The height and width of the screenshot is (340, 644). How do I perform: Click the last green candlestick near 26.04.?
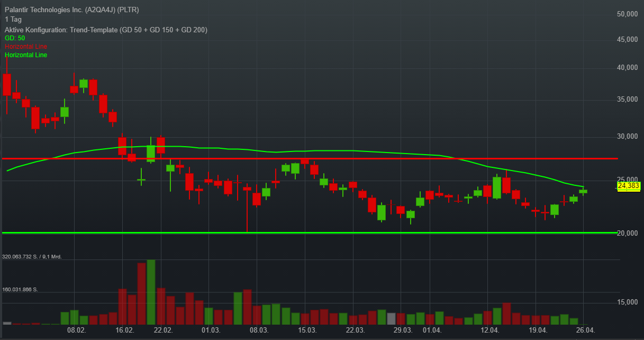pyautogui.click(x=583, y=191)
